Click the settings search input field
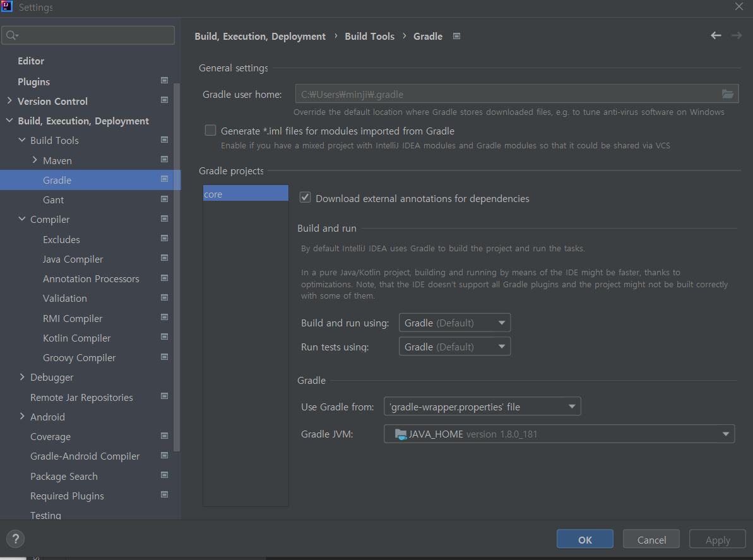 click(88, 35)
